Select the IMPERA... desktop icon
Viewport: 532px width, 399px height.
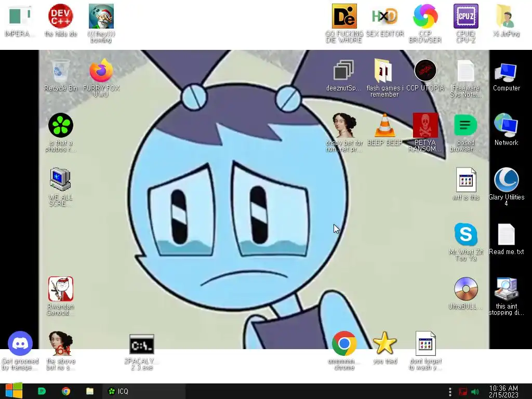click(x=20, y=16)
